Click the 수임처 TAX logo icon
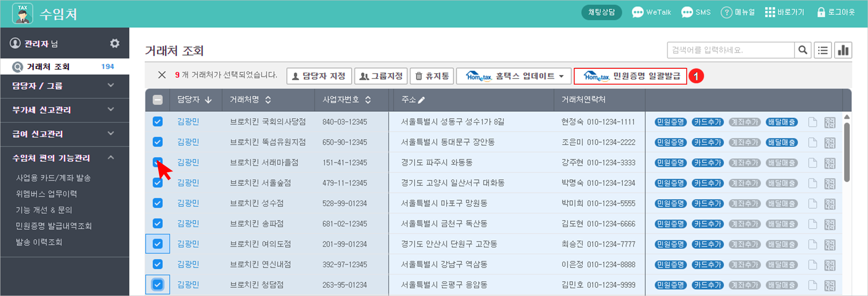868x296 pixels. point(23,13)
